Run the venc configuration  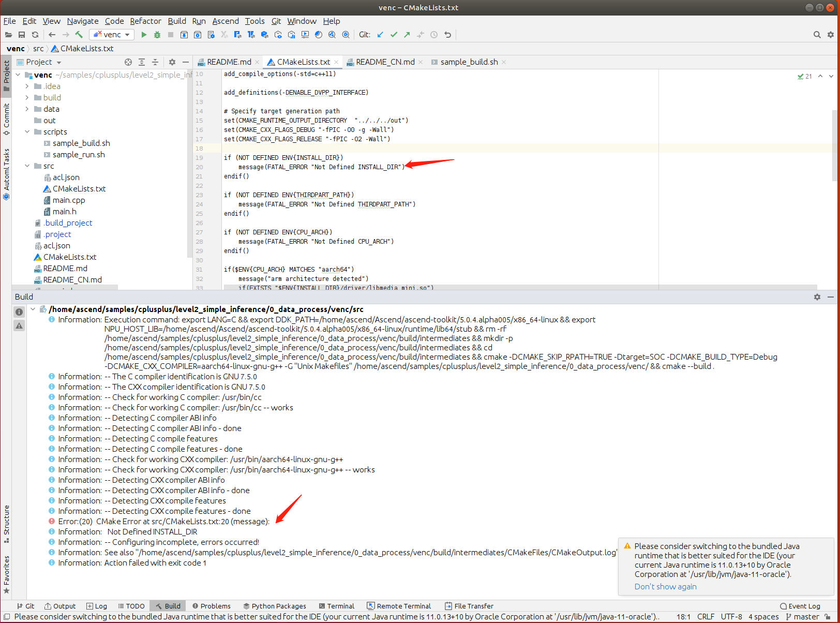pyautogui.click(x=144, y=35)
